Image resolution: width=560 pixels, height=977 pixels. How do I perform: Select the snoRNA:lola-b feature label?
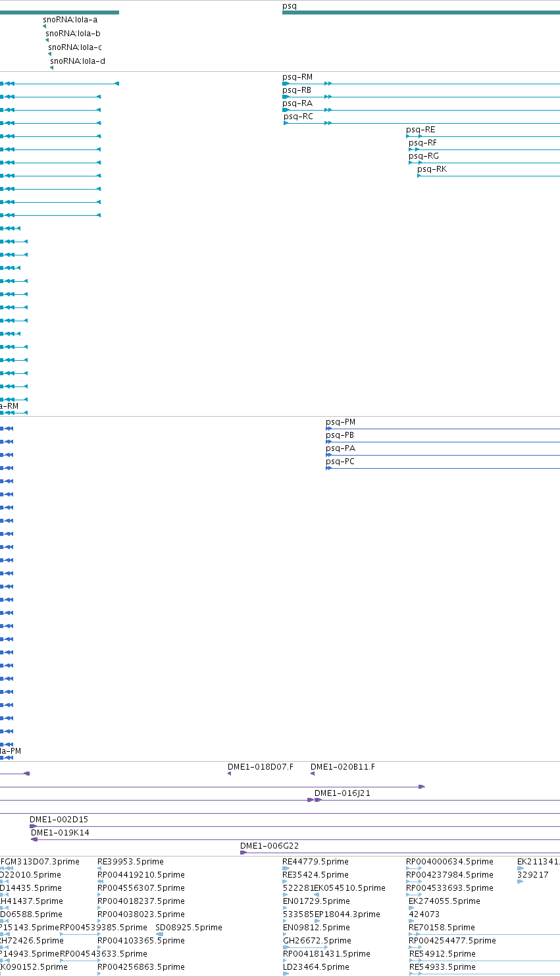(73, 34)
